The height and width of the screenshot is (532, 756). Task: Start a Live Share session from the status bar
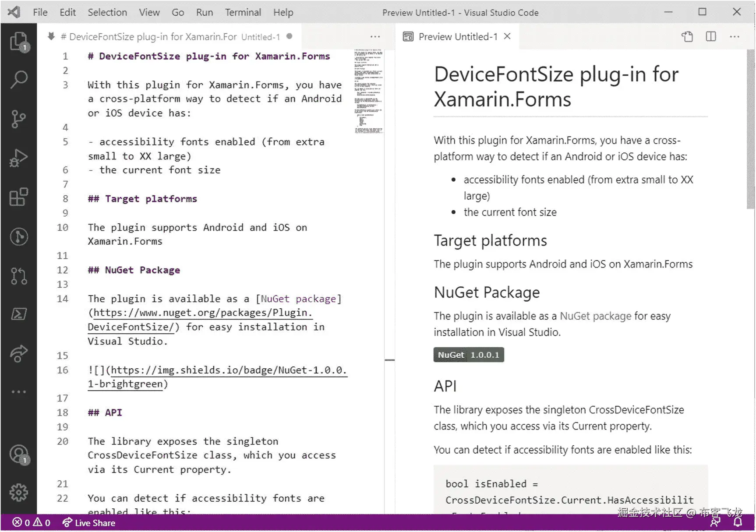tap(89, 523)
